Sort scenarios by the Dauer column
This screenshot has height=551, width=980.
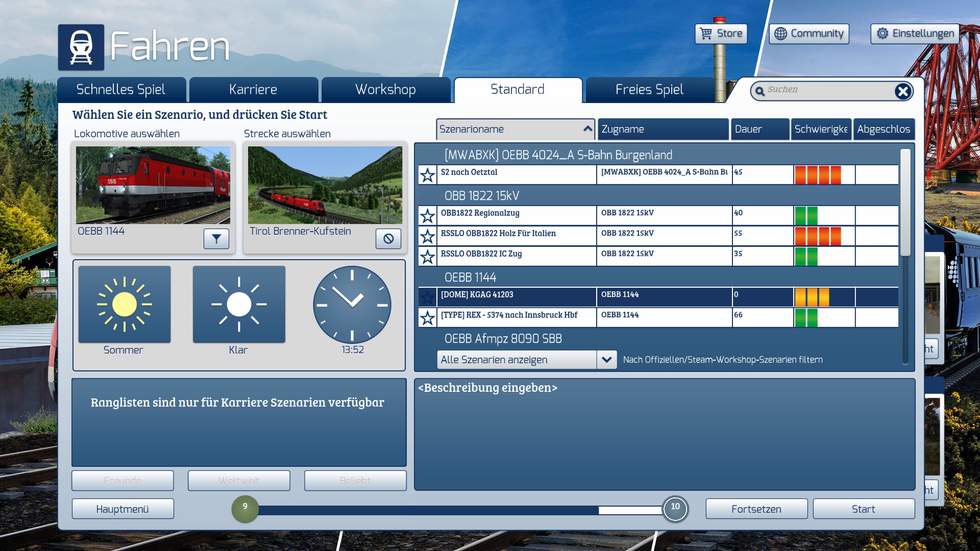tap(759, 129)
